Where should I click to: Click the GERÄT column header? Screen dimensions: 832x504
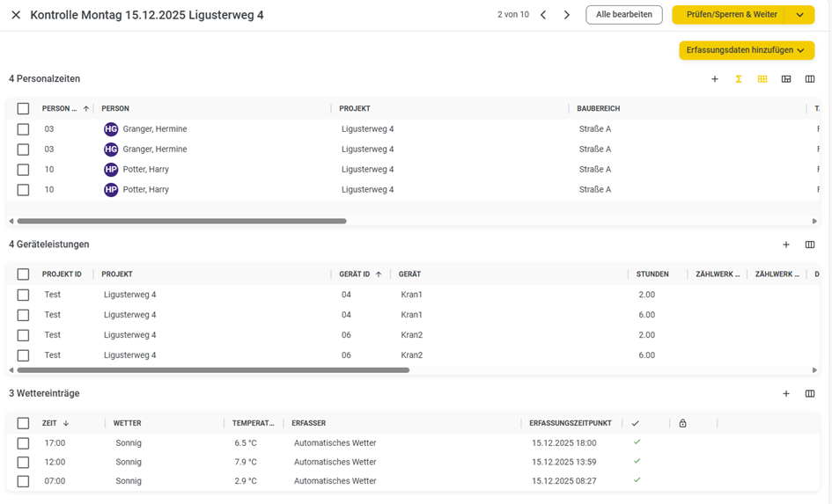pos(409,274)
